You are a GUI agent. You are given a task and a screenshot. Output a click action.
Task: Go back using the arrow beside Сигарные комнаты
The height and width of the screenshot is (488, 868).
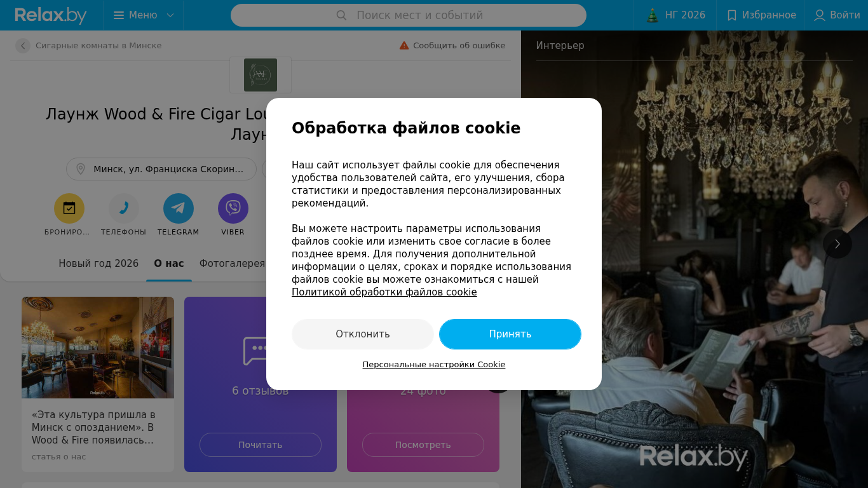(x=23, y=46)
